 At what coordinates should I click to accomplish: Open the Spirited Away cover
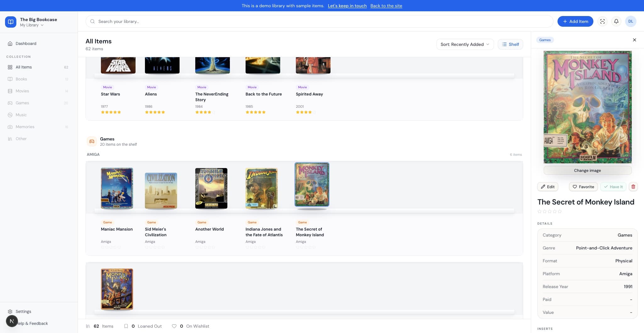pos(313,65)
